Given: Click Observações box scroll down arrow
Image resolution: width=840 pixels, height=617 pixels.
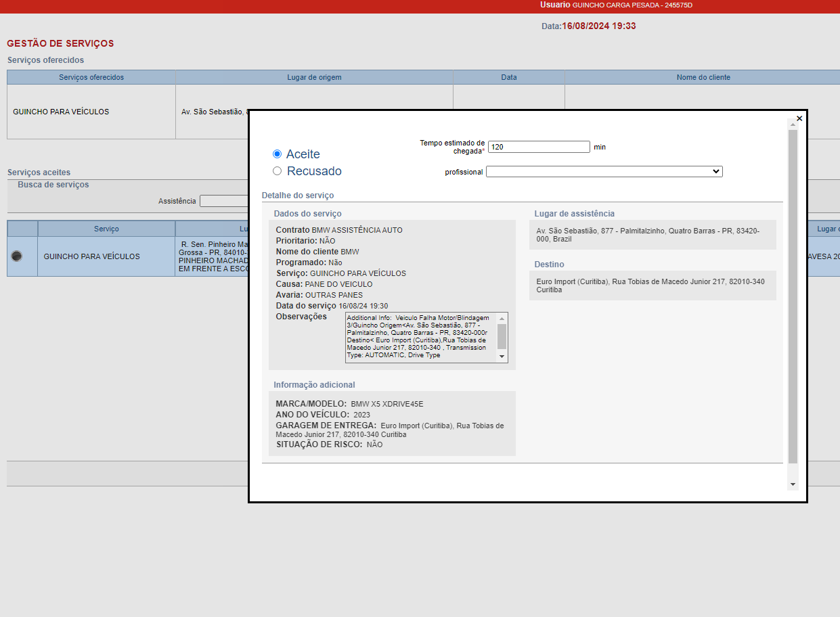Looking at the screenshot, I should [x=502, y=357].
